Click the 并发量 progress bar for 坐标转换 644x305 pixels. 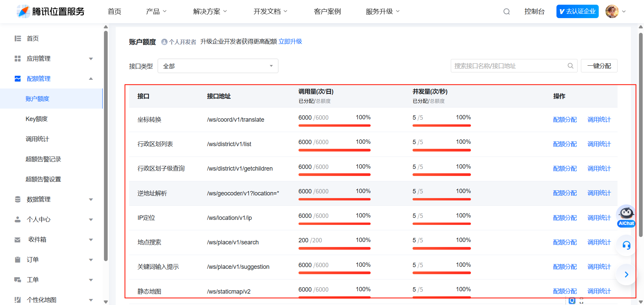click(x=442, y=126)
